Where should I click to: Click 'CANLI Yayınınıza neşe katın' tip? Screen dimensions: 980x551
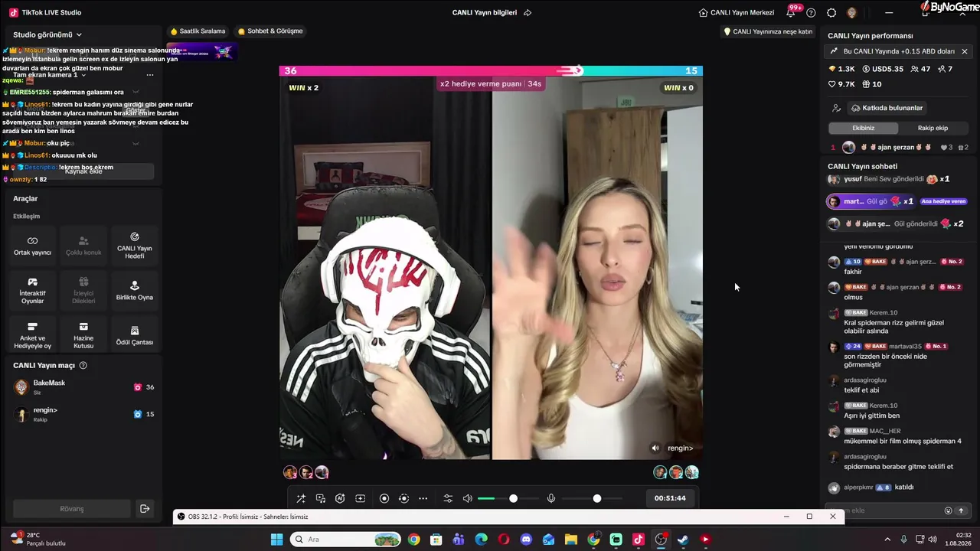click(768, 31)
